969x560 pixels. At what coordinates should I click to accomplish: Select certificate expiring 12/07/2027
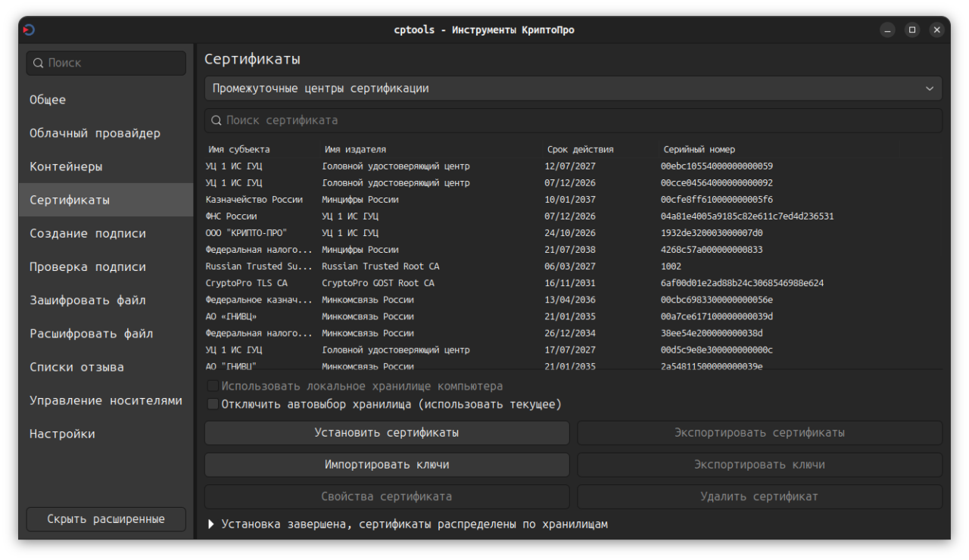(573, 166)
